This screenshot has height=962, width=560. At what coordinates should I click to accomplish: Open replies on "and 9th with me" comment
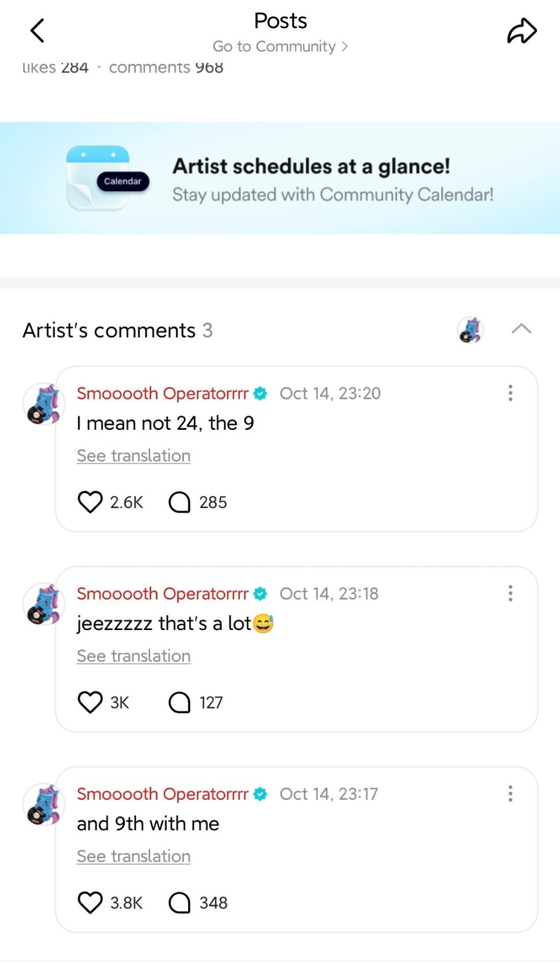coord(180,902)
